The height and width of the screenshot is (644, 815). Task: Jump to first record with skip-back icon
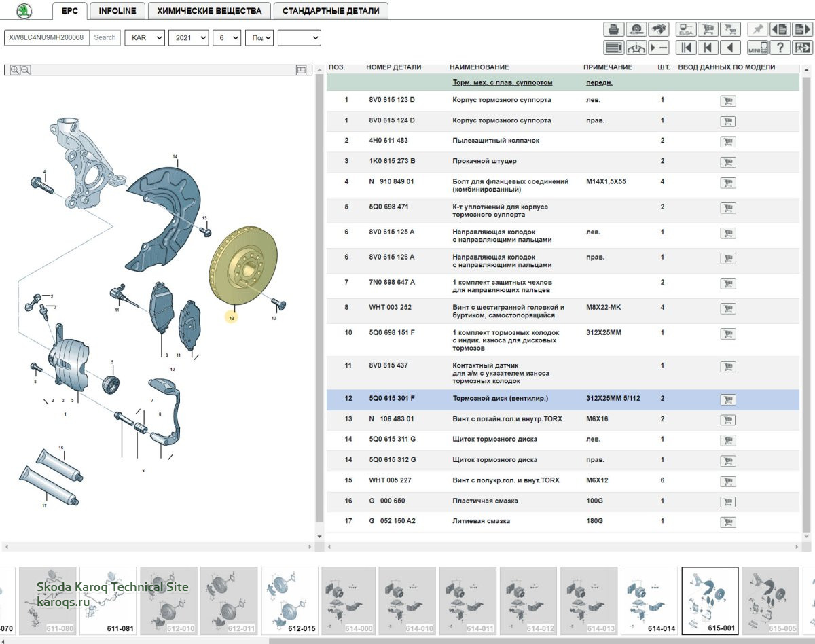[686, 48]
